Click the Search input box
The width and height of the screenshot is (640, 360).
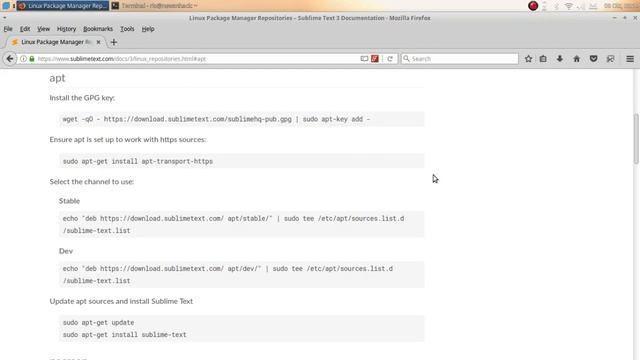(x=460, y=59)
